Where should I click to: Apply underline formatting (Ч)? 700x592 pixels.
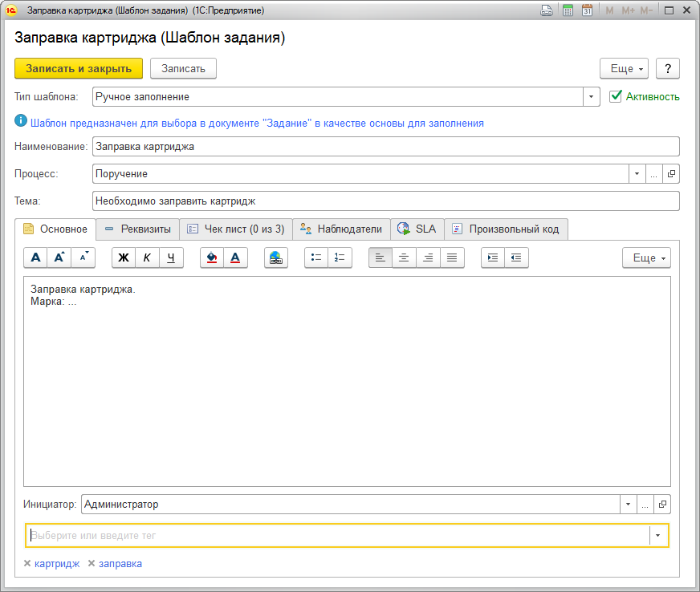click(171, 257)
